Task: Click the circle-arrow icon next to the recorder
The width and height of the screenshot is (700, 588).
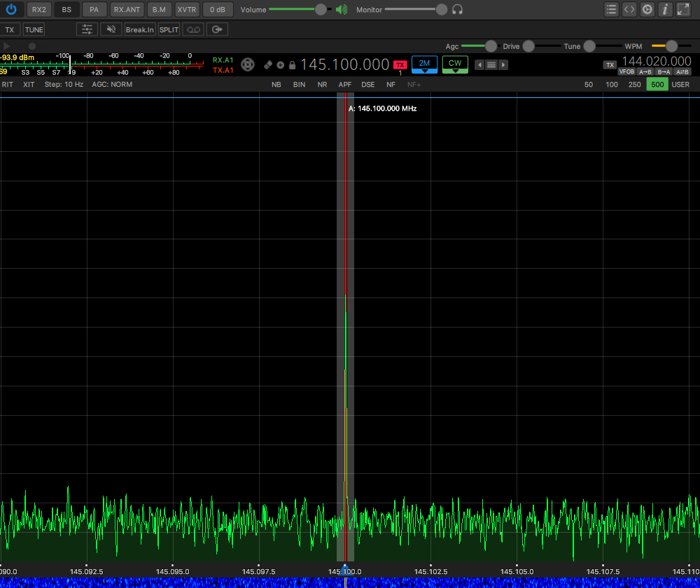Action: pyautogui.click(x=217, y=29)
